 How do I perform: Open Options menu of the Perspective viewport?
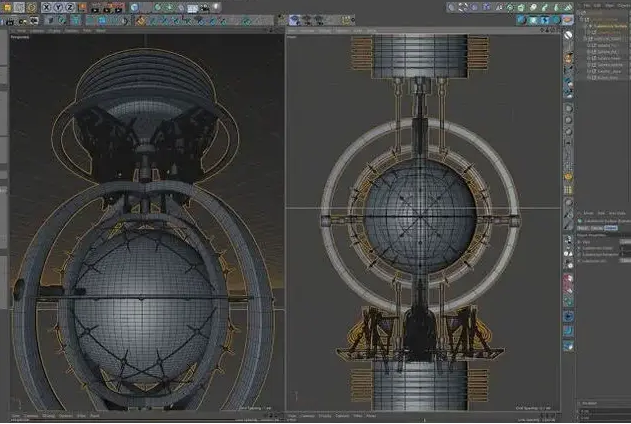tap(72, 31)
